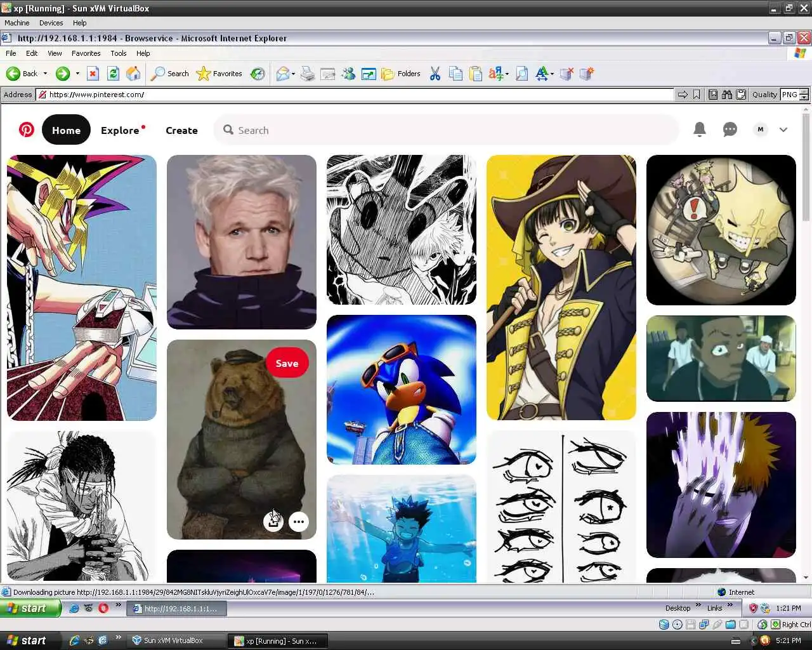This screenshot has height=650, width=812.
Task: Open more options on bear pin
Action: tap(299, 522)
